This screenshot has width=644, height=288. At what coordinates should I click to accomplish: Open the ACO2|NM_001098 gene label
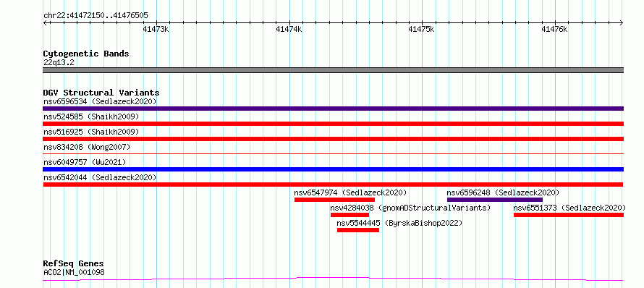(74, 272)
